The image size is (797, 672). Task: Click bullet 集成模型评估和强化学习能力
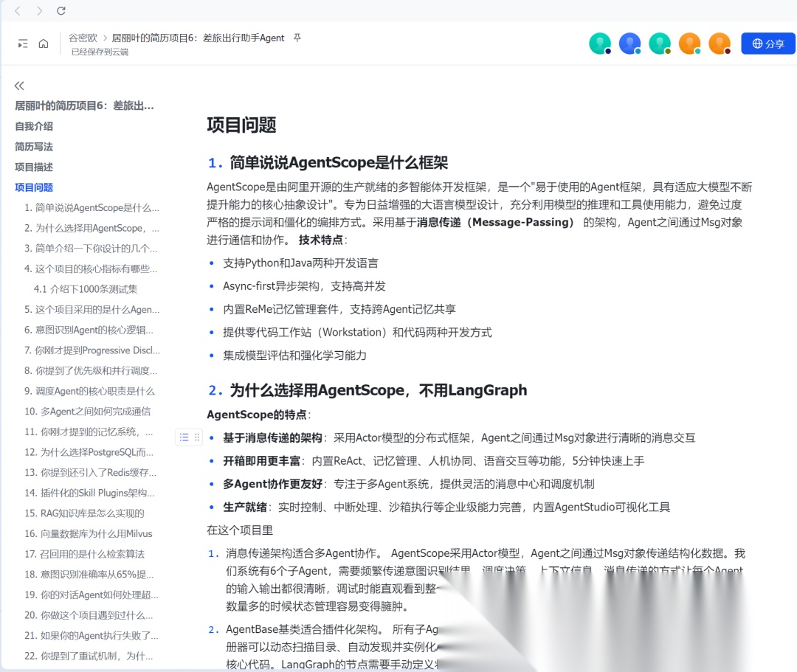tap(294, 355)
